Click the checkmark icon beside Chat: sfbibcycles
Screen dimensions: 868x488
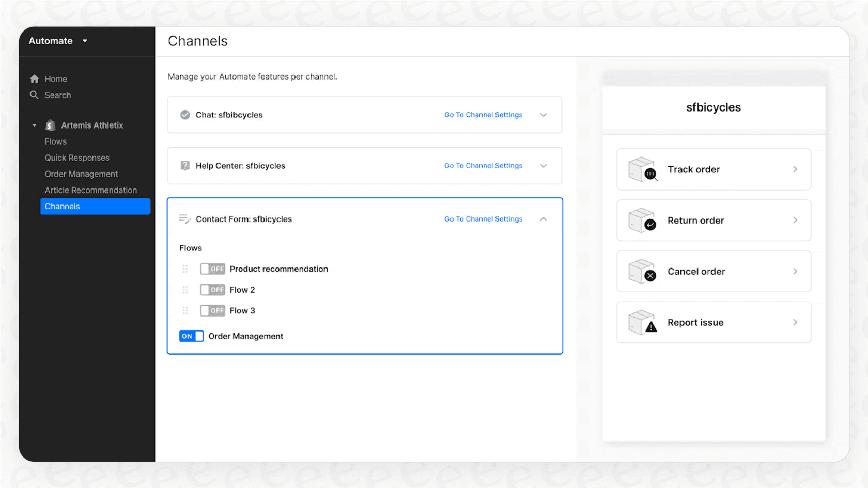(x=185, y=115)
